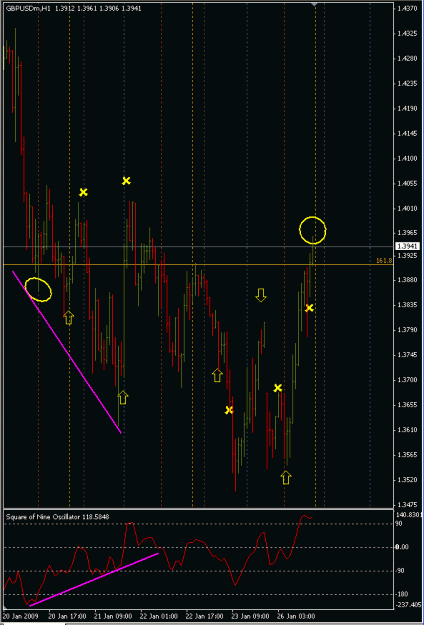Click the 1.4280 price scale label
This screenshot has height=625, width=424.
point(406,59)
